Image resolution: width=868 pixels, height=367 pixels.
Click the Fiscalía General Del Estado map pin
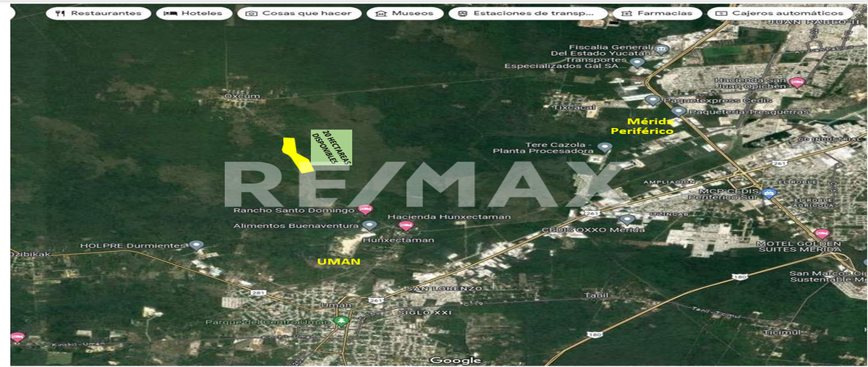(662, 49)
